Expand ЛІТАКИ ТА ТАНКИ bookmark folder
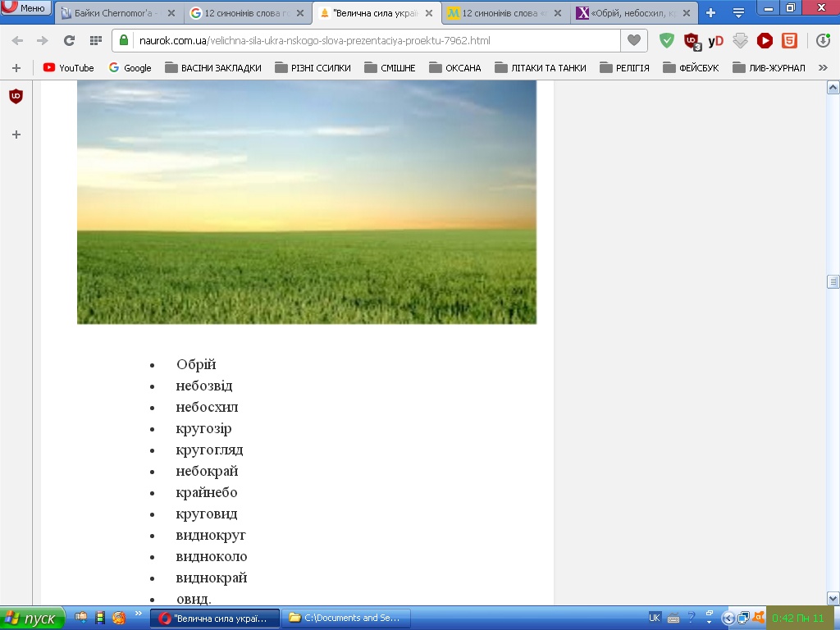This screenshot has width=840, height=630. coord(541,68)
